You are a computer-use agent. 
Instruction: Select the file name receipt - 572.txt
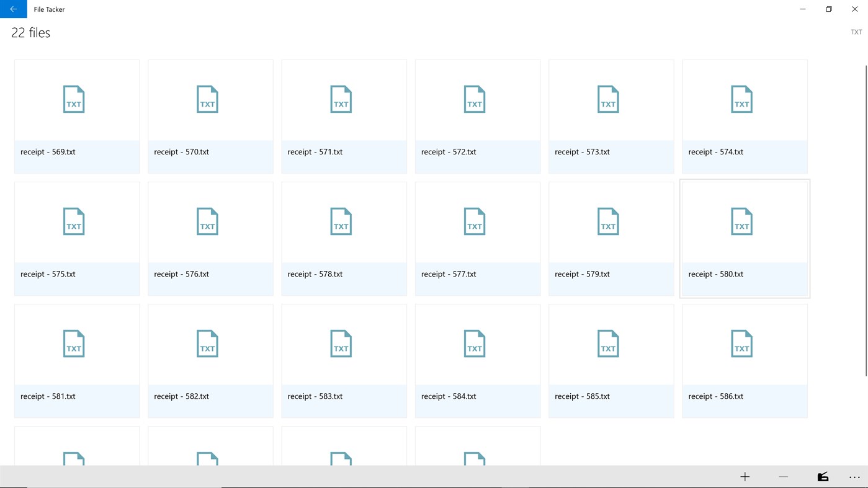[x=449, y=152]
